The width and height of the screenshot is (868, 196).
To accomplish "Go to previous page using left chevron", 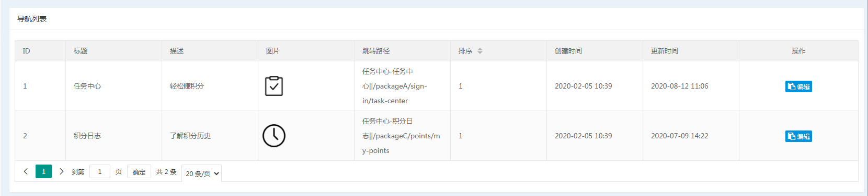I will point(26,171).
